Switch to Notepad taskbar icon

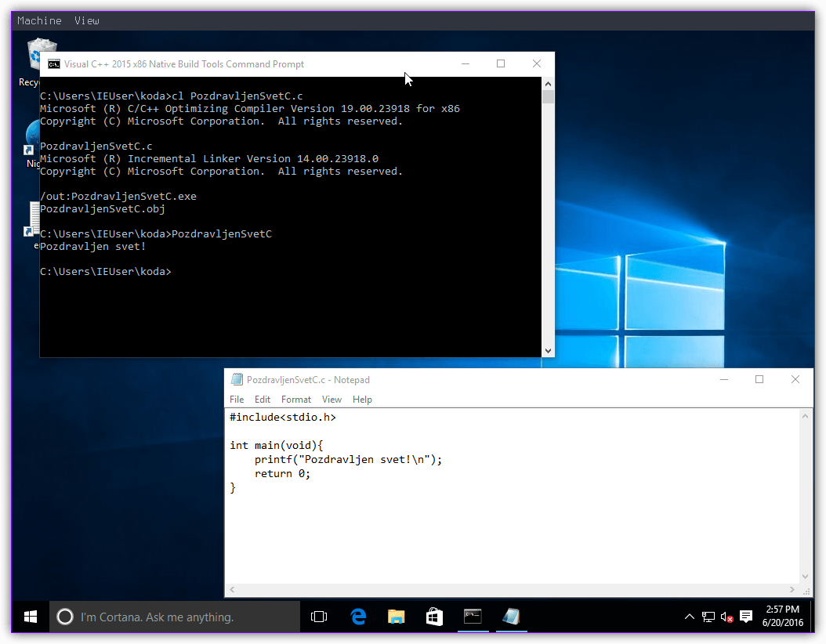pyautogui.click(x=511, y=617)
